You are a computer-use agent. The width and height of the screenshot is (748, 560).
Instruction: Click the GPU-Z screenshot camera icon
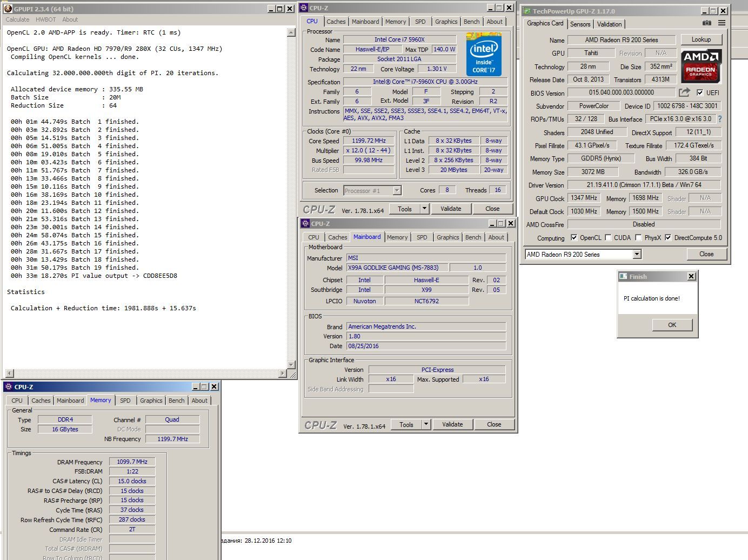tap(706, 23)
